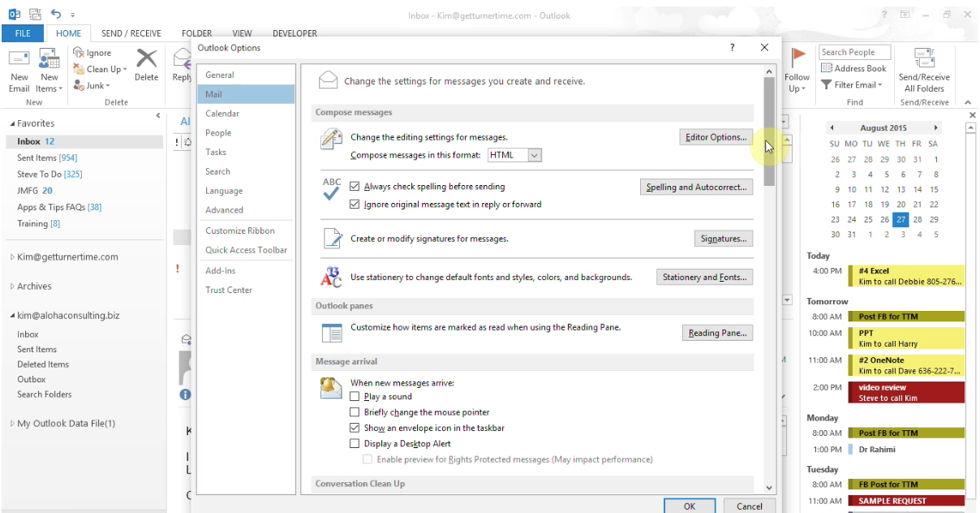The image size is (980, 513).
Task: Click the Undo arrow in Quick Access Toolbar
Action: [x=55, y=14]
